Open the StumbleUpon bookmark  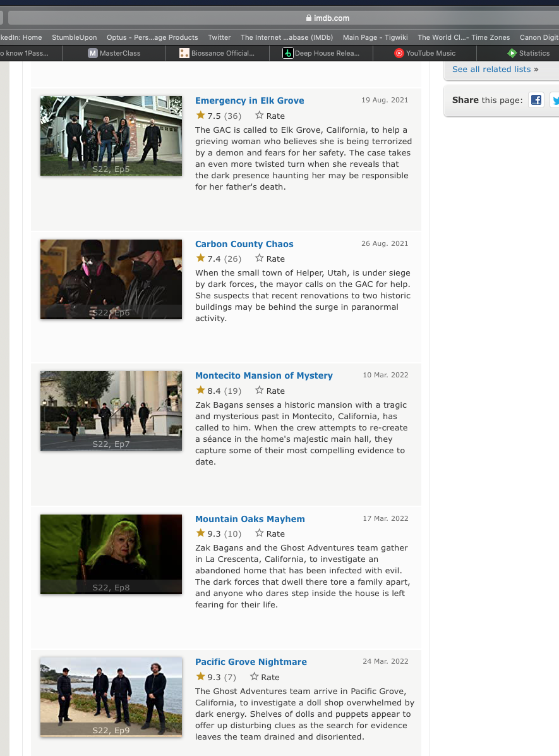pos(74,37)
